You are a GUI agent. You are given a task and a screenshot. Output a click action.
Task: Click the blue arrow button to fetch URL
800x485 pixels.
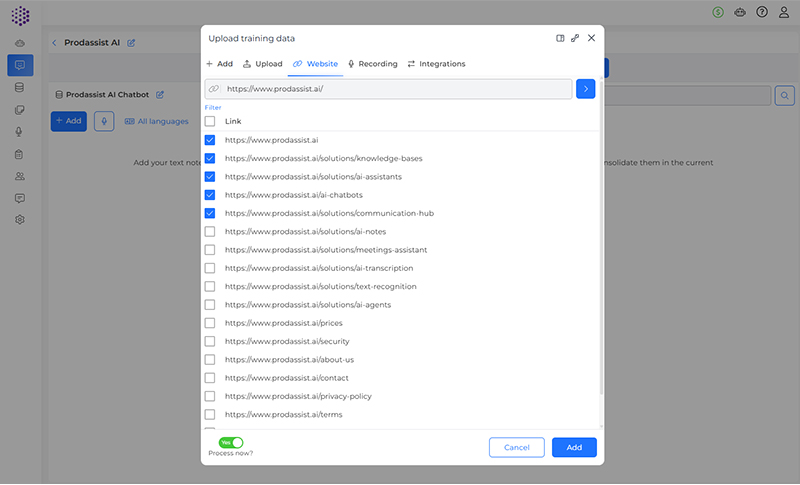[586, 89]
